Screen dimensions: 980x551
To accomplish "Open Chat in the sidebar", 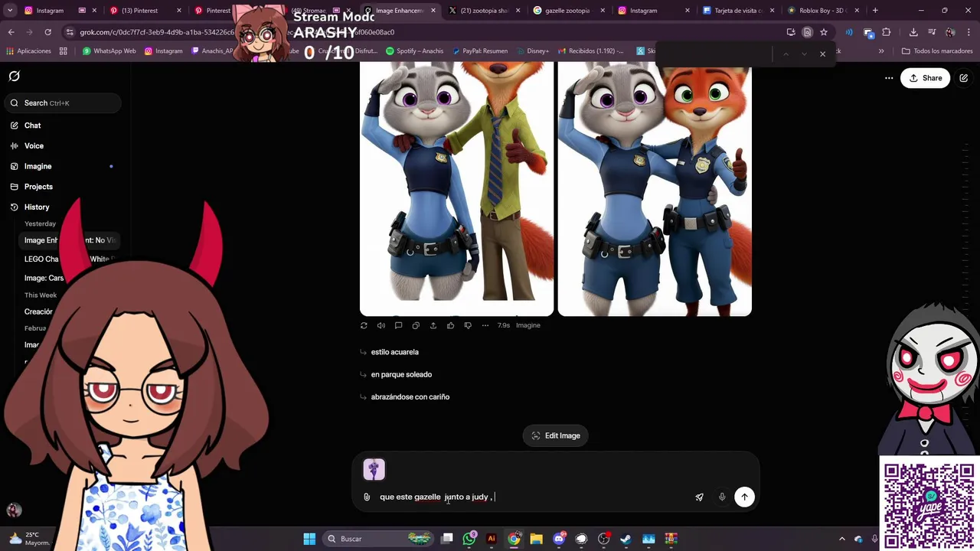I will 32,126.
